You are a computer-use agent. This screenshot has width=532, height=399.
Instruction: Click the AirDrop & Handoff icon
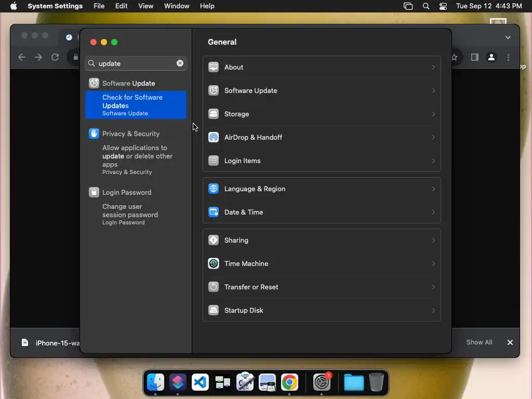click(x=214, y=137)
